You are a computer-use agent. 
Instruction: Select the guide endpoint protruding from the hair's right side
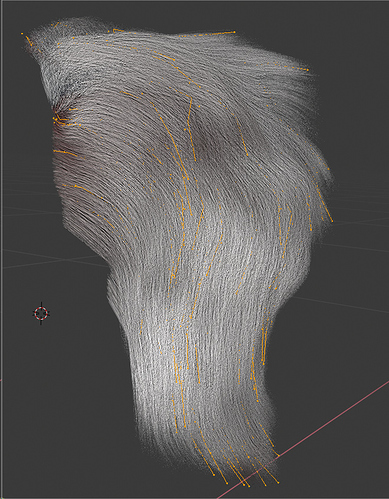pyautogui.click(x=332, y=221)
